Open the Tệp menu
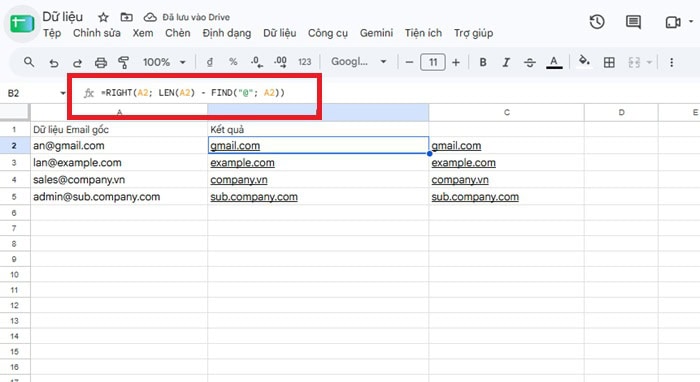 tap(52, 33)
